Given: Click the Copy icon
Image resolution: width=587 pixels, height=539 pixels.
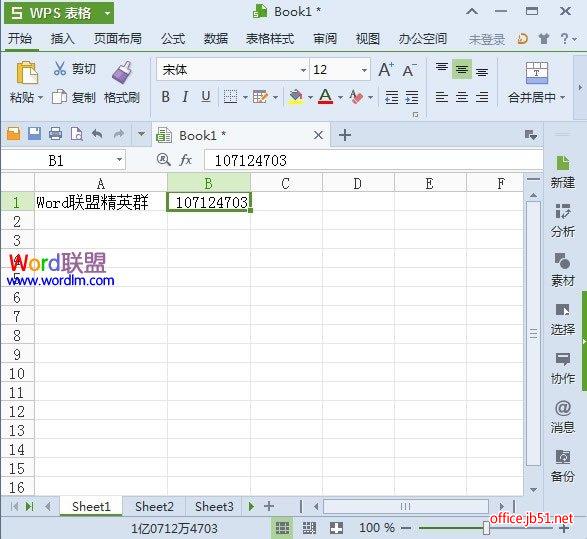Looking at the screenshot, I should click(59, 97).
